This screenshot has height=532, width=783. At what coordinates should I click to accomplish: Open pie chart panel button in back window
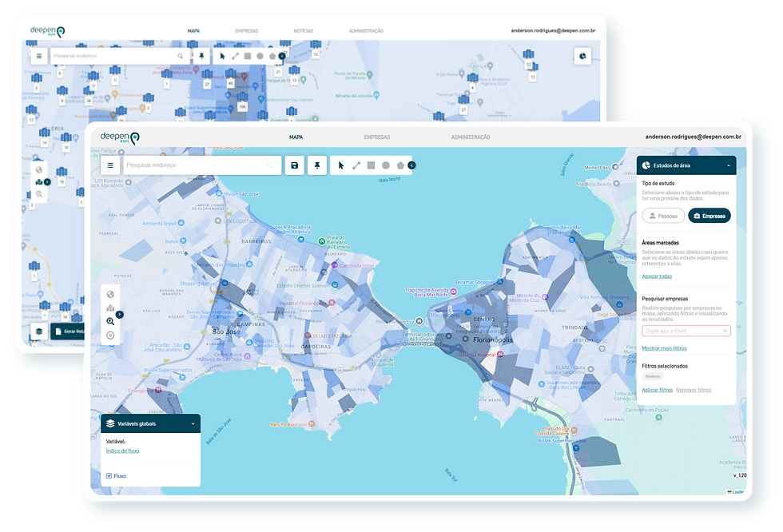click(x=582, y=56)
